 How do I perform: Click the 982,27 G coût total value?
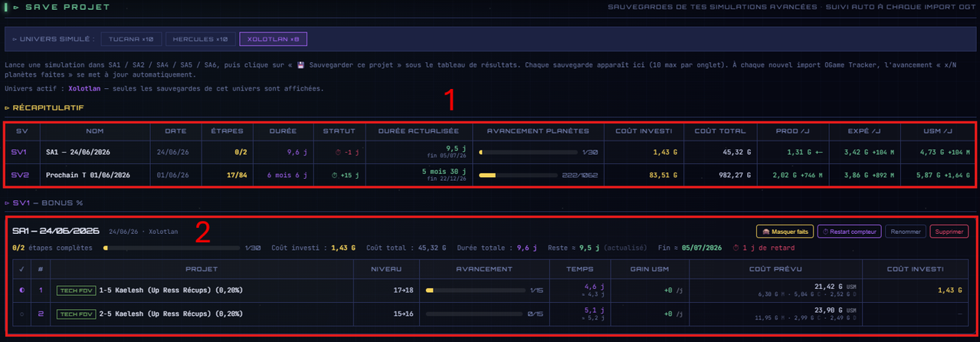tap(733, 175)
